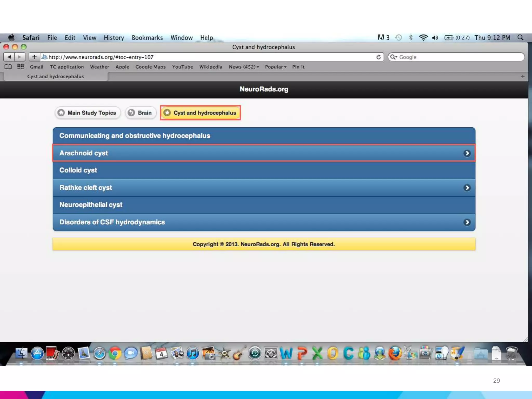Reload the page using the refresh icon
The image size is (532, 399).
point(378,57)
